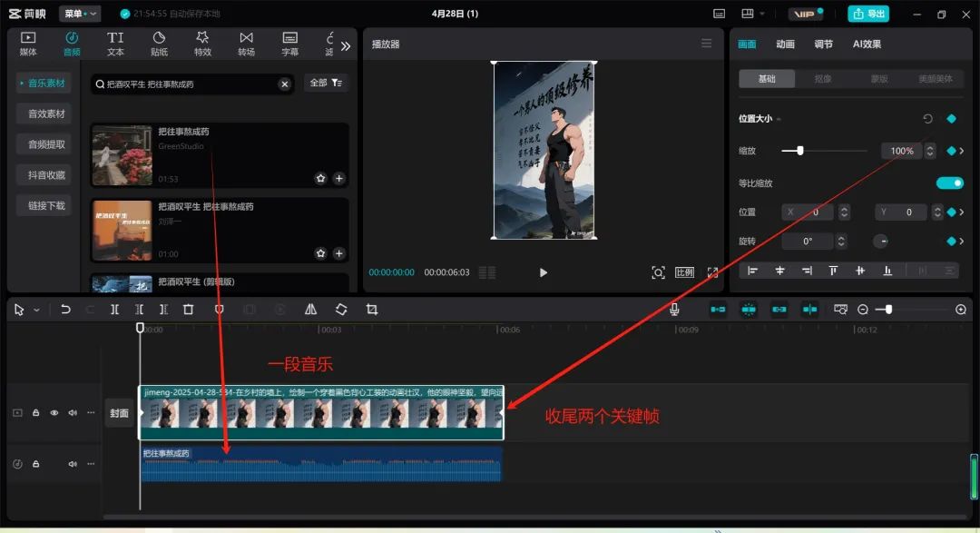Screen dimensions: 980x533
Task: Click the VIP membership button
Action: 806,14
